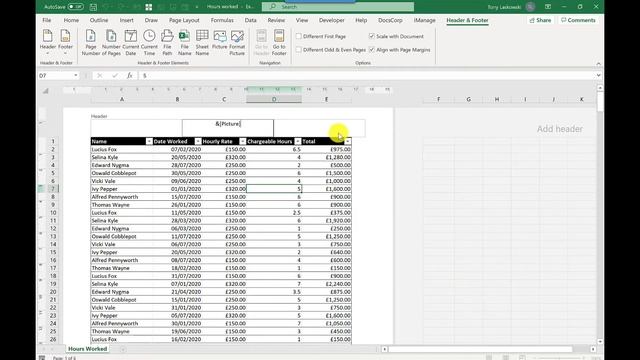Open the Name column filter dropdown
The image size is (640, 360).
[149, 141]
